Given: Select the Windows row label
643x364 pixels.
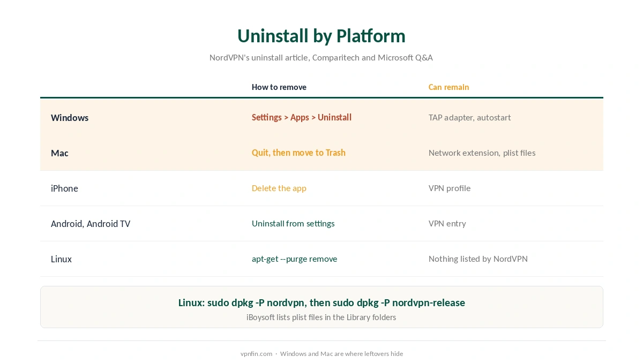Looking at the screenshot, I should 70,118.
